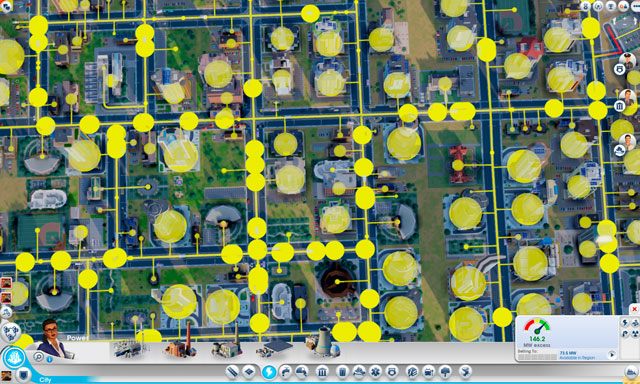Open the blue info icon in Power panel
The image size is (640, 384).
tap(50, 360)
